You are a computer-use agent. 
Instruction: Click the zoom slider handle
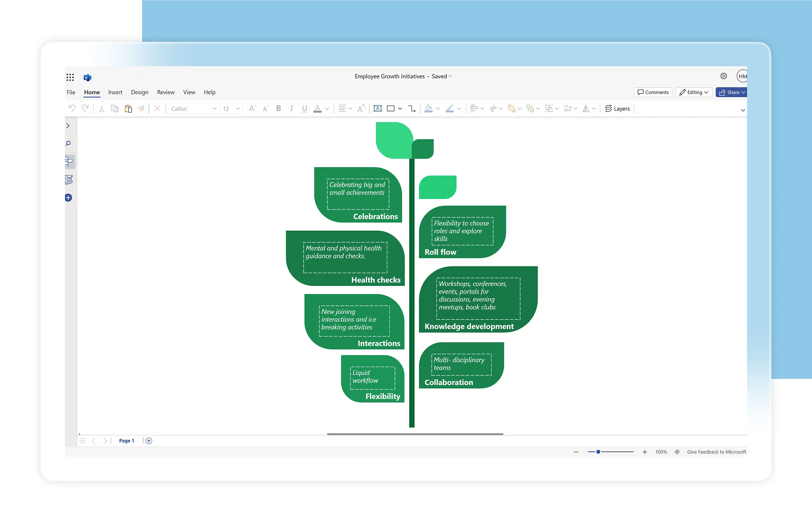pos(598,452)
